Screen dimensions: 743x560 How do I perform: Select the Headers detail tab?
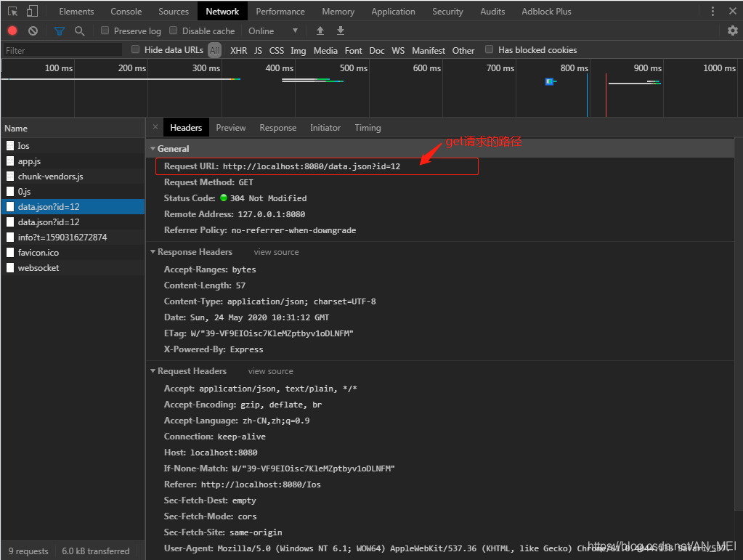(186, 127)
